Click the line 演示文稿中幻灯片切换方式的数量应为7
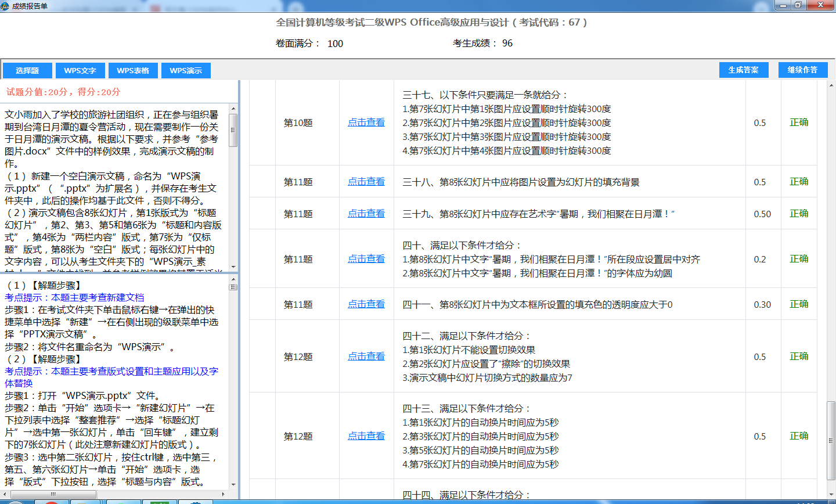 click(x=488, y=378)
